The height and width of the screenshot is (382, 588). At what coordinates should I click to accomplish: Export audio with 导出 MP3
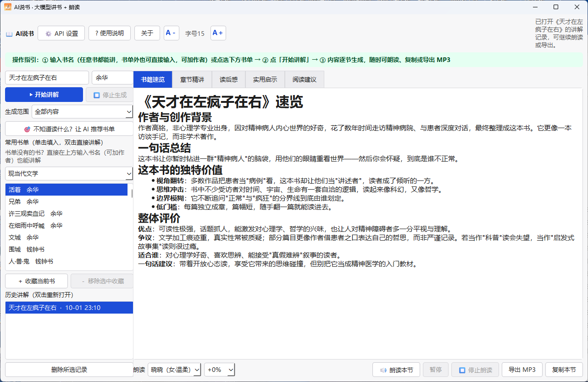[522, 370]
